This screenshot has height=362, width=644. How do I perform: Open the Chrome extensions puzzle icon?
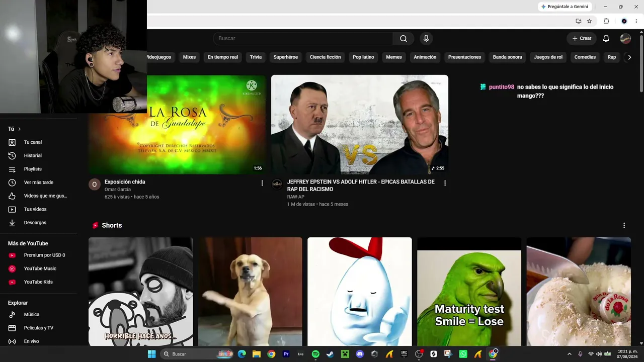[x=606, y=21]
